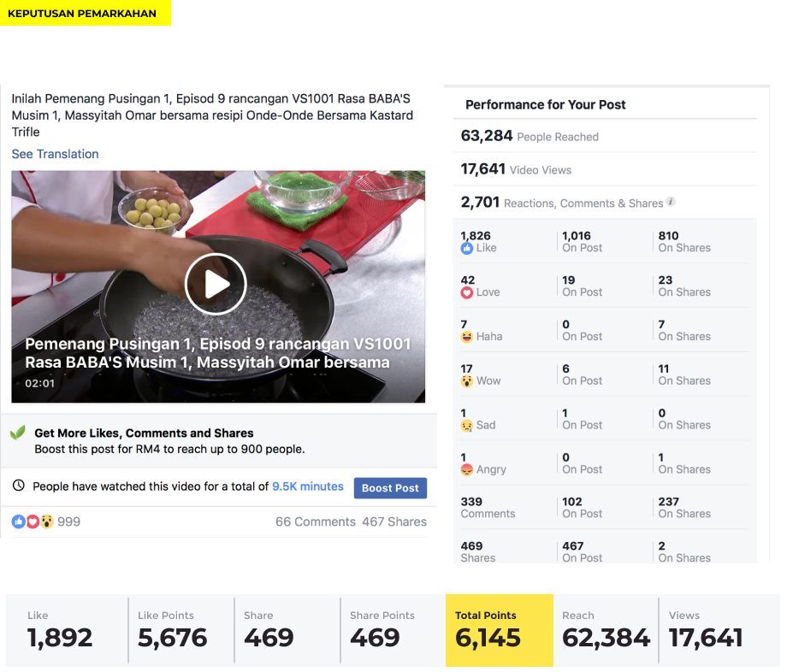Image resolution: width=787 pixels, height=672 pixels.
Task: Click the info icon beside Reactions, Comments & Shares
Action: (x=671, y=202)
